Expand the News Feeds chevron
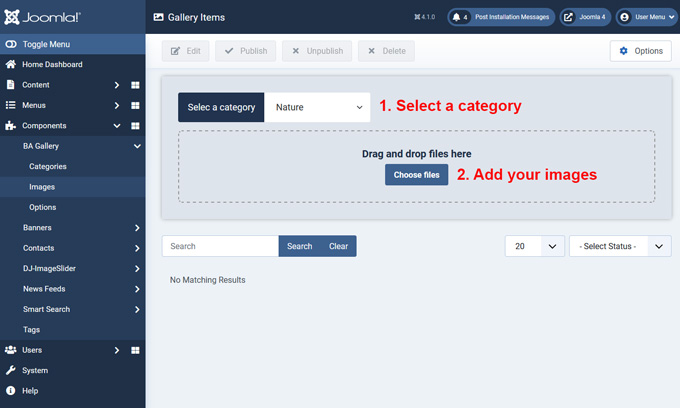 [x=137, y=289]
